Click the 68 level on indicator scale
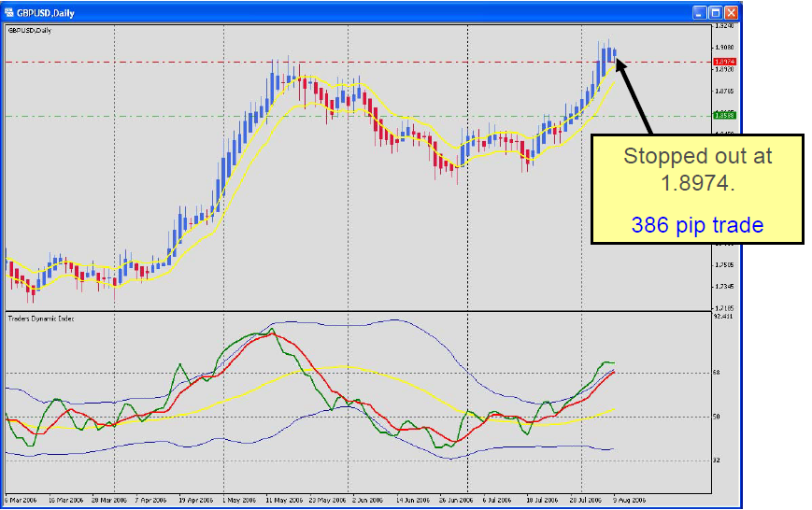 pyautogui.click(x=717, y=373)
